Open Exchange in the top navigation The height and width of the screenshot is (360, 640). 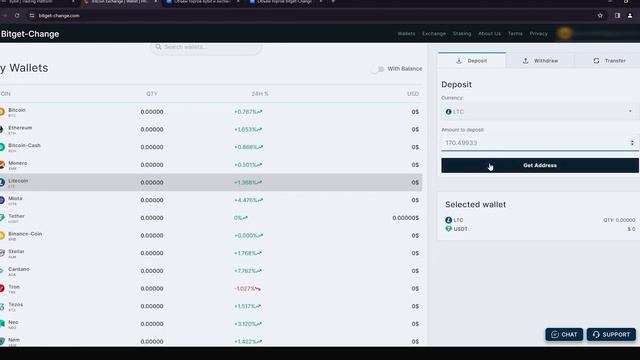point(434,33)
